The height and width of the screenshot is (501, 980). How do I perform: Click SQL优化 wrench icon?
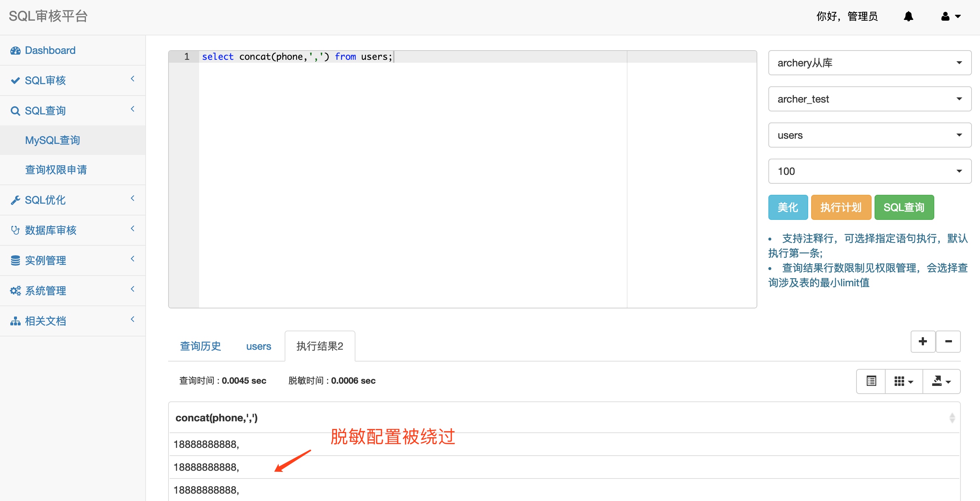point(15,200)
